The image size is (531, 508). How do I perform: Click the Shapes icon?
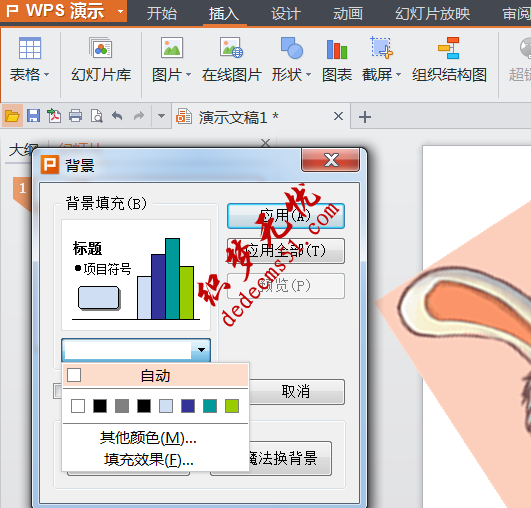pos(291,48)
